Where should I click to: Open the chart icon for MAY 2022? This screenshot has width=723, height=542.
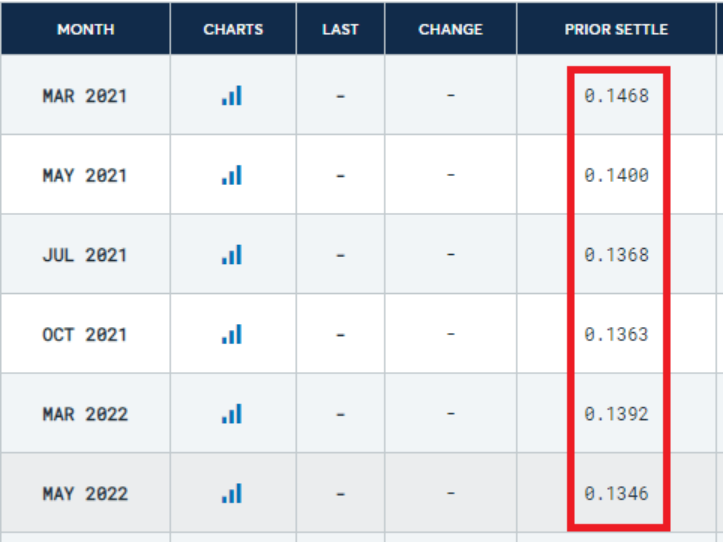[x=232, y=493]
